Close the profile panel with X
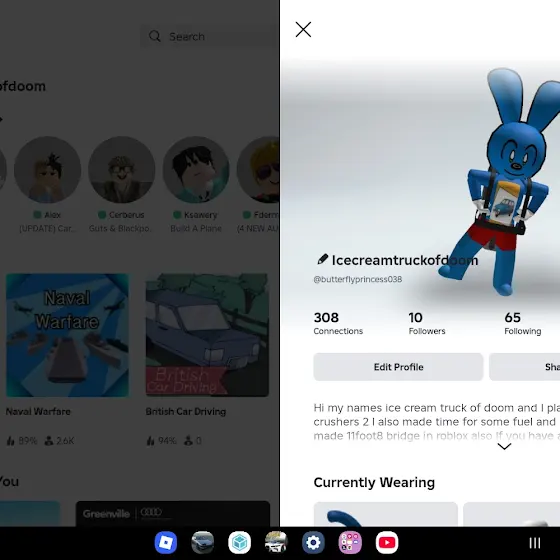This screenshot has height=560, width=560. point(303,29)
